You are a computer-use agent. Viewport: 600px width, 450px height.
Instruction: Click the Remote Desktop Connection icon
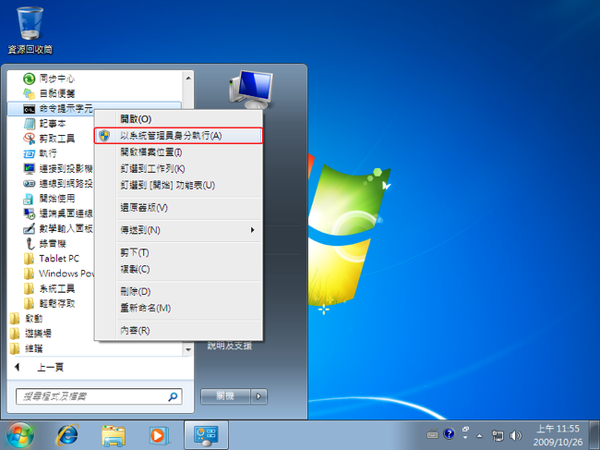pyautogui.click(x=29, y=214)
